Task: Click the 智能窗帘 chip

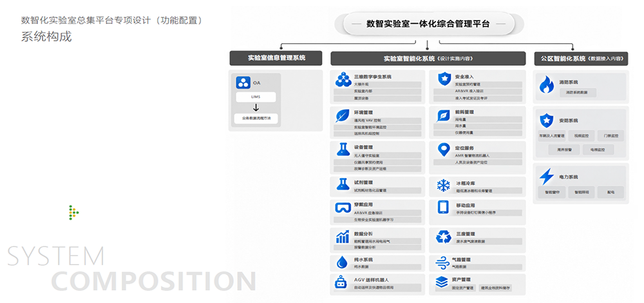Action: coord(552,192)
